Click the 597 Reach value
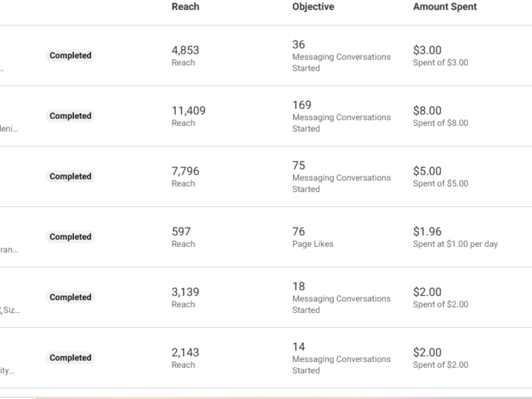This screenshot has height=399, width=532. pos(181,231)
